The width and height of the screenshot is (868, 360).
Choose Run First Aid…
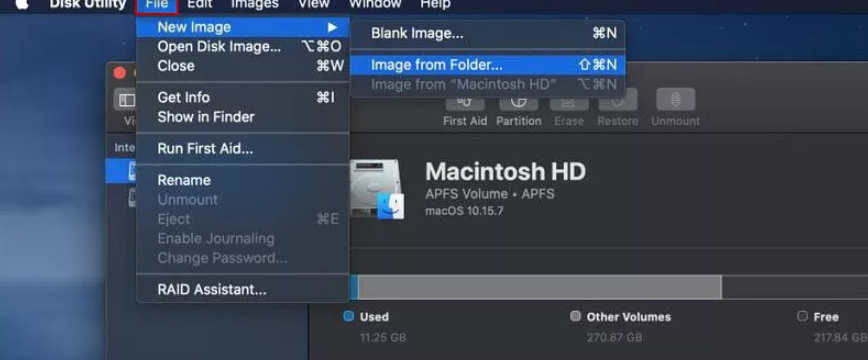click(x=243, y=149)
